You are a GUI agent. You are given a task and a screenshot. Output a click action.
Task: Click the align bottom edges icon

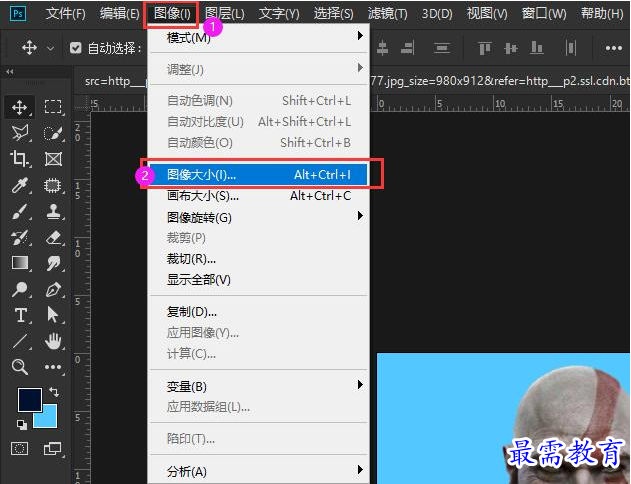coord(536,48)
